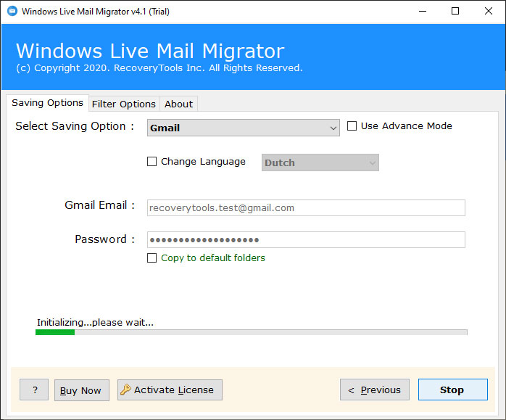The image size is (506, 420).
Task: Check Copy to default folders option
Action: click(x=152, y=258)
